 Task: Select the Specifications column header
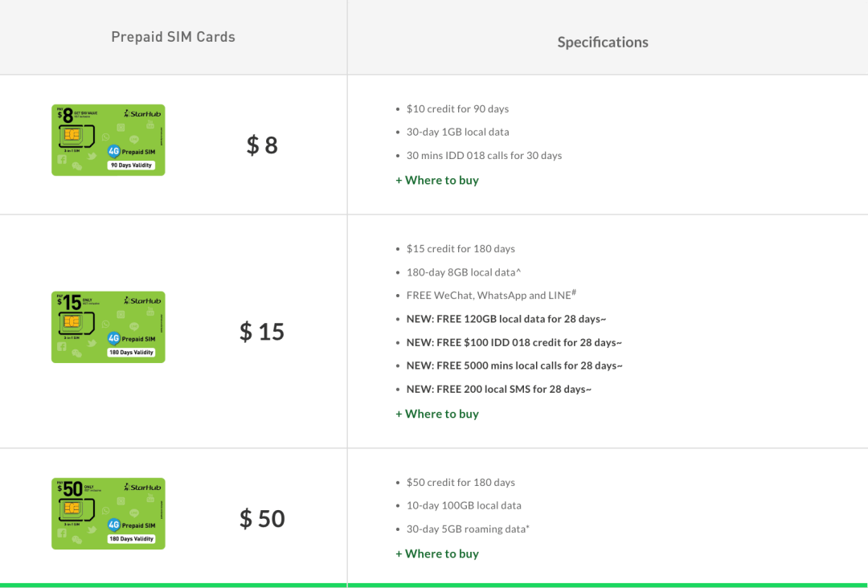(603, 42)
